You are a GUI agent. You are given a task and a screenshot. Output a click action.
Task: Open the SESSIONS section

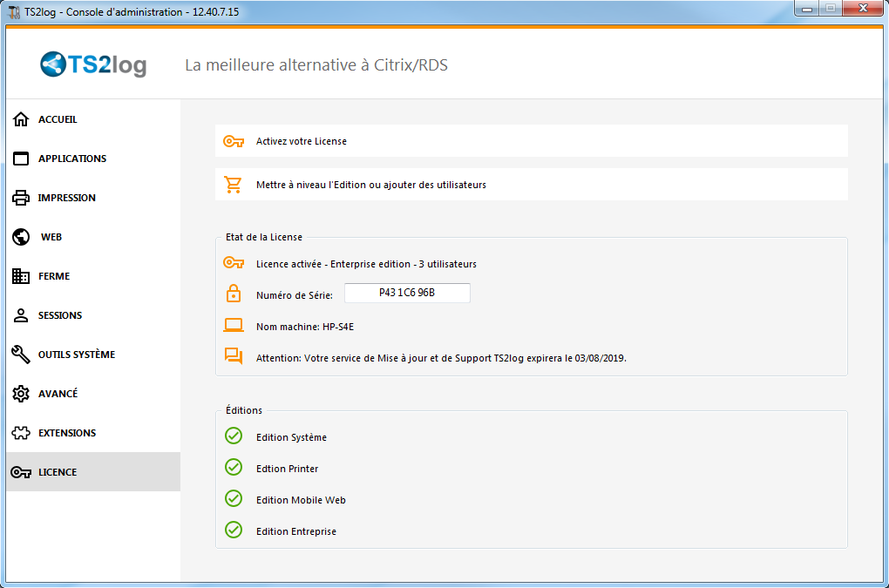tap(93, 315)
